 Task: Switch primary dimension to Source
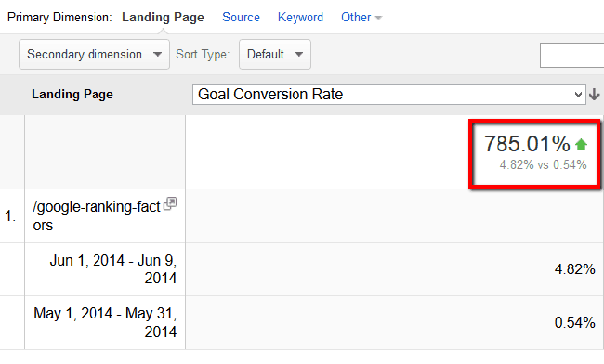(242, 18)
